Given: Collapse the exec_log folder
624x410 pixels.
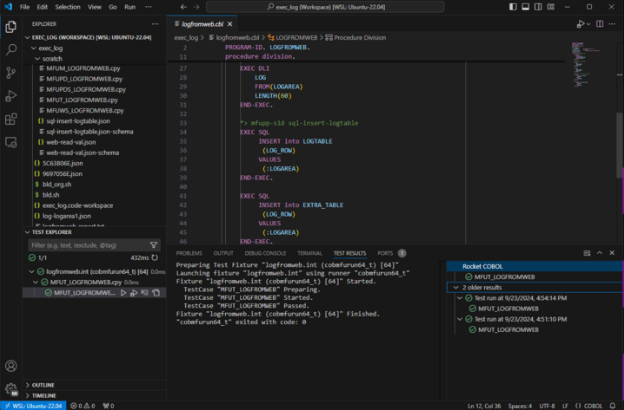Looking at the screenshot, I should (x=33, y=48).
